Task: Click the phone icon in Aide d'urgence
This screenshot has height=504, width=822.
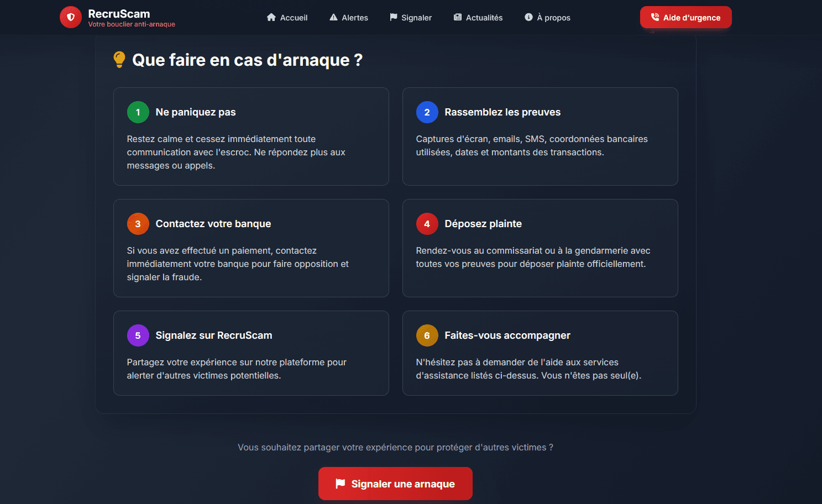Action: 655,17
